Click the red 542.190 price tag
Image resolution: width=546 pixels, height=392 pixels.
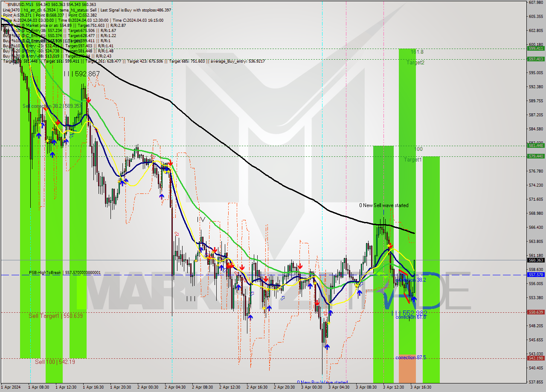(536, 358)
